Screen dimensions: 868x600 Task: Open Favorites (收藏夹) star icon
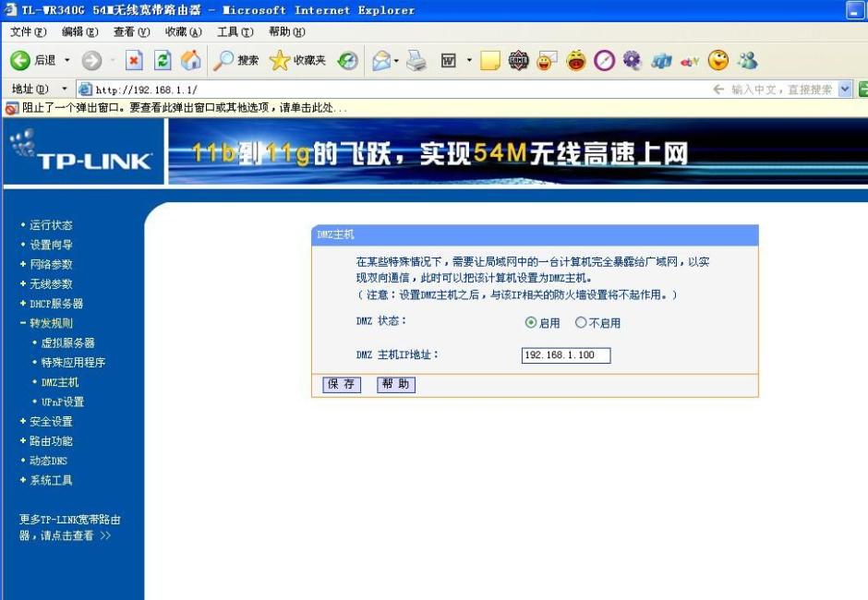tap(297, 60)
